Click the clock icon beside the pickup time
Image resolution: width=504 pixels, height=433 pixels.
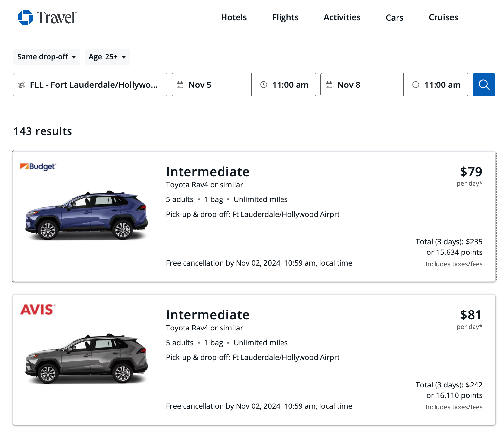(263, 85)
